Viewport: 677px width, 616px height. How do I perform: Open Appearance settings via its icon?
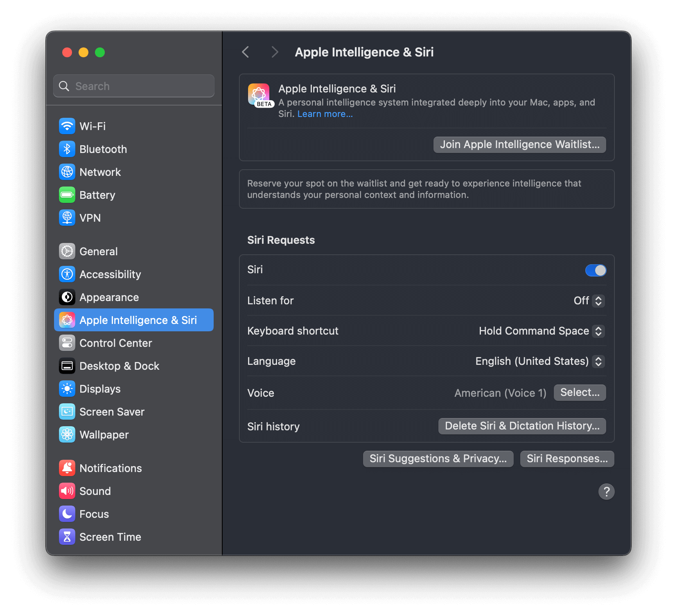pos(67,297)
